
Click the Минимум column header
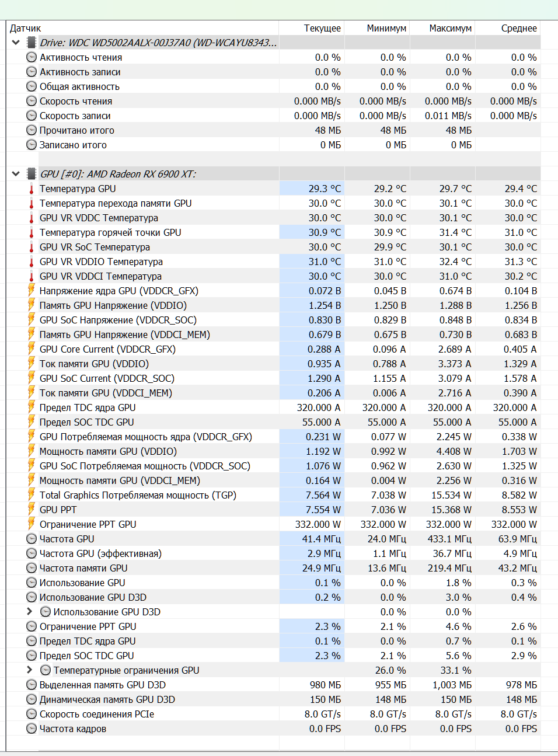click(x=386, y=28)
